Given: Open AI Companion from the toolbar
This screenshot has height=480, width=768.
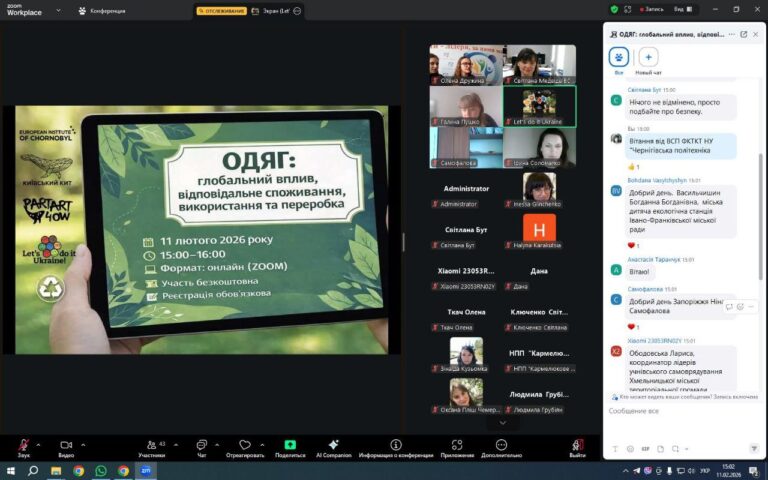Looking at the screenshot, I should (x=333, y=445).
